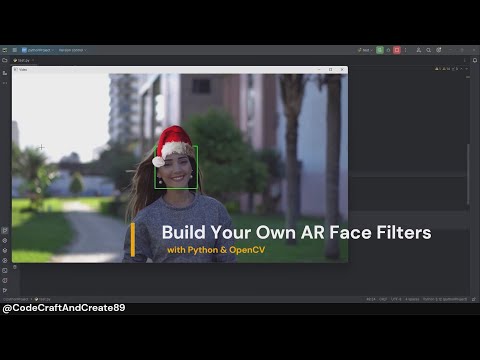
Task: Click small rerun icon below the Video window
Action: [x=15, y=267]
